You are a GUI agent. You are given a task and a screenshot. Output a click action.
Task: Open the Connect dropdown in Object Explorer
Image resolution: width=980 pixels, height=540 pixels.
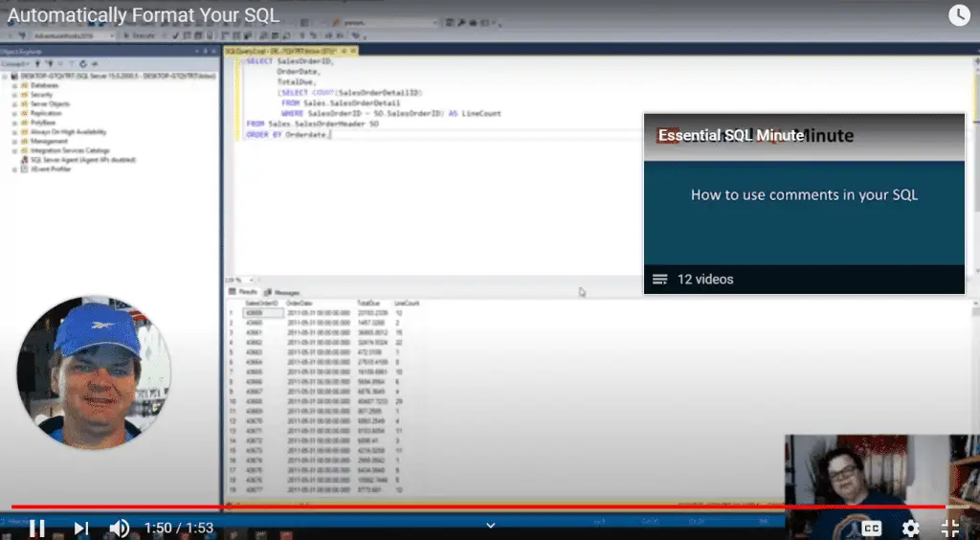[13, 64]
